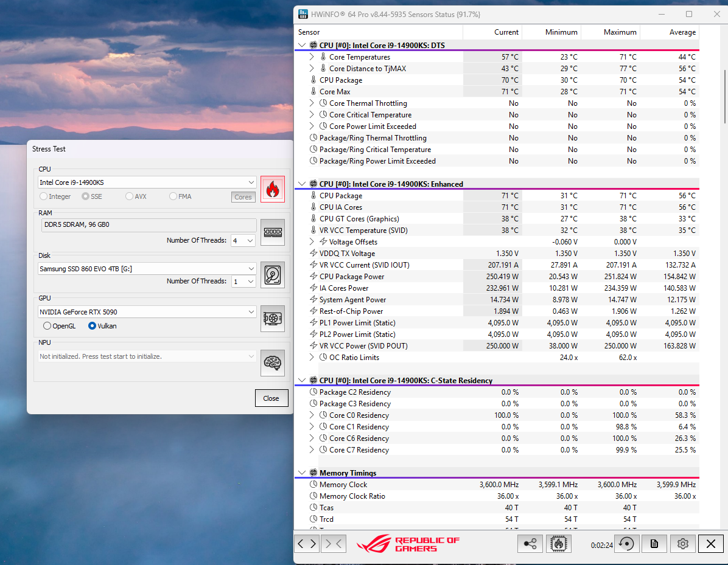Click the clock icon beside Memory Clock

[x=314, y=484]
